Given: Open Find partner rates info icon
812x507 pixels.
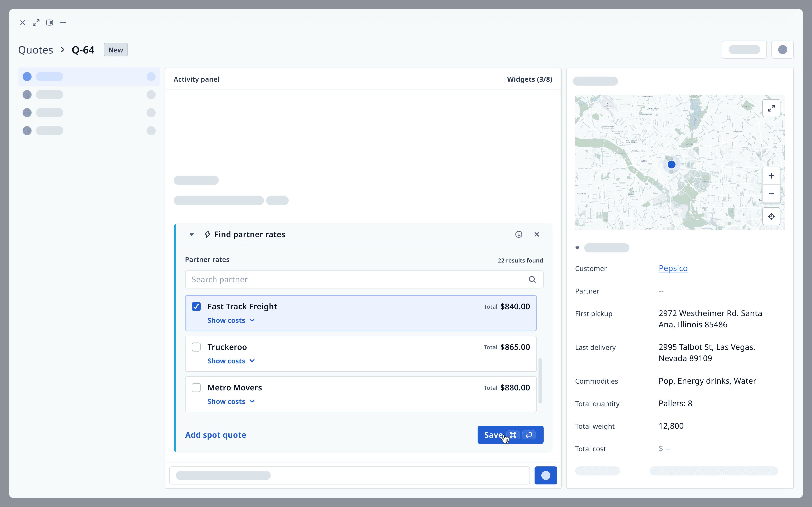Looking at the screenshot, I should (518, 234).
